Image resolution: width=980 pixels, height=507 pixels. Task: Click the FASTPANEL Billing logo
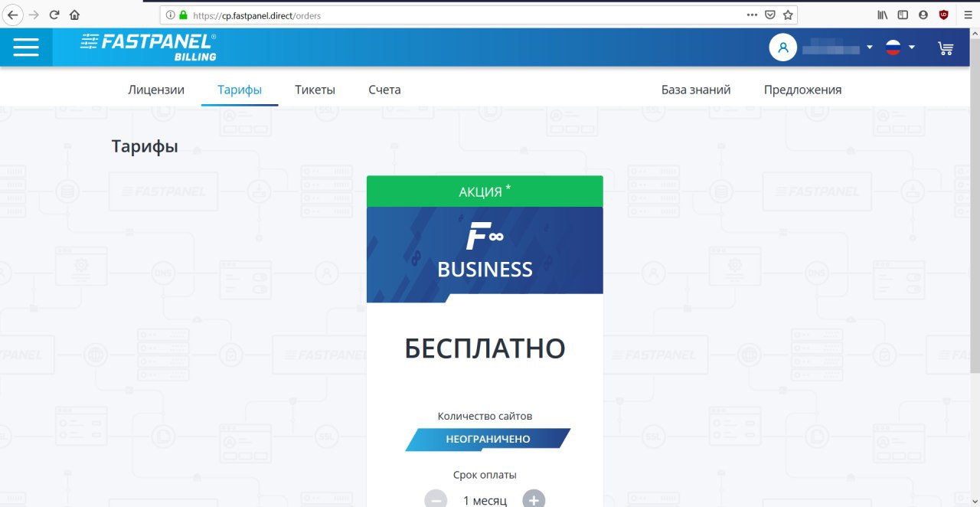(x=149, y=47)
